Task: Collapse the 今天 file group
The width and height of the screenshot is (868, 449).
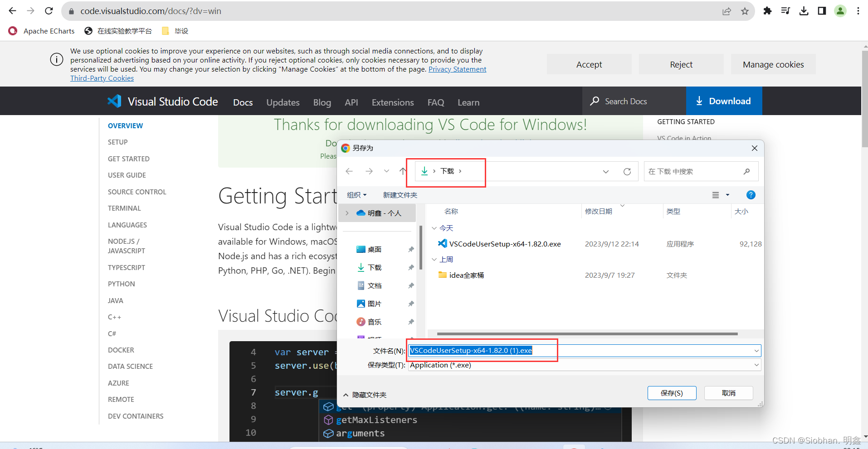Action: click(x=434, y=228)
